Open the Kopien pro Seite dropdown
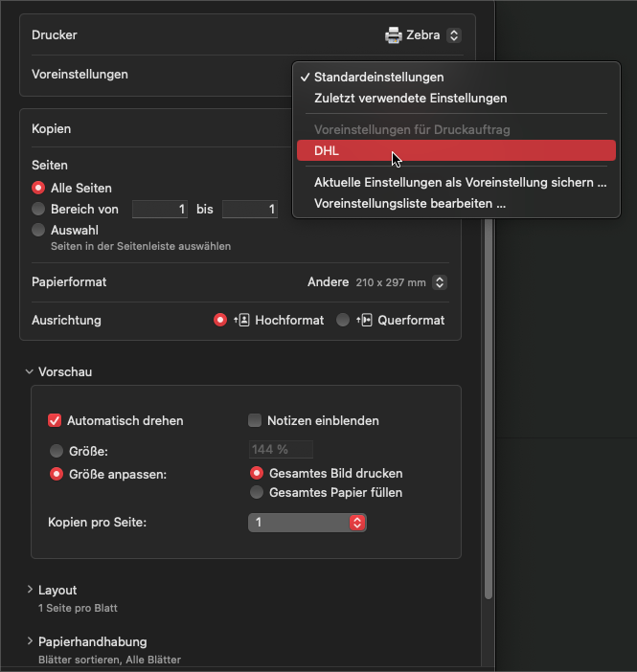The width and height of the screenshot is (637, 672). pos(307,523)
